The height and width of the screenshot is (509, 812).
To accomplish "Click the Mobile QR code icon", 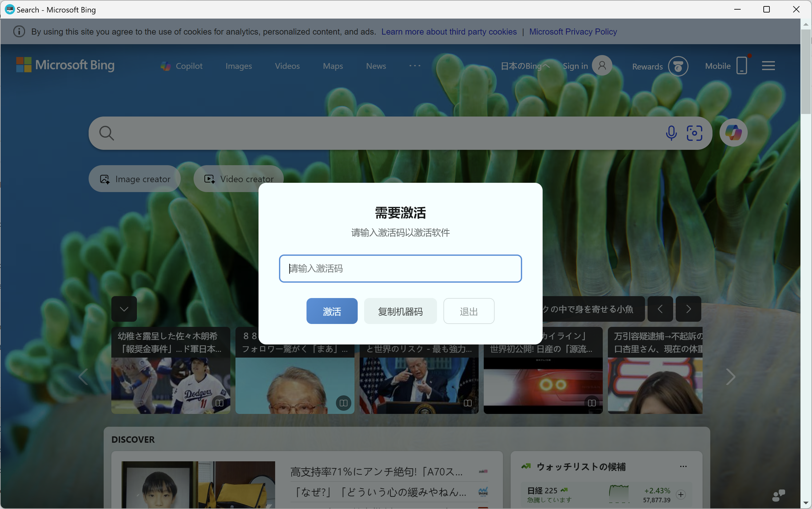I will [x=741, y=65].
